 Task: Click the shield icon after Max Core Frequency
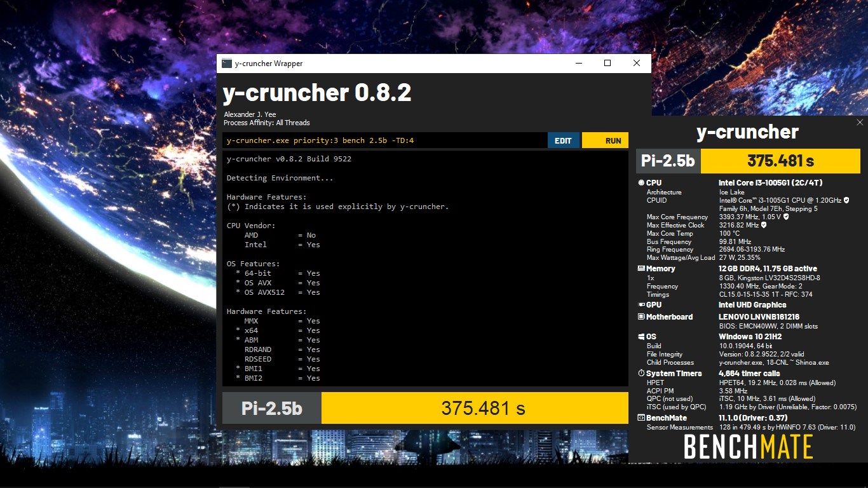pos(786,217)
